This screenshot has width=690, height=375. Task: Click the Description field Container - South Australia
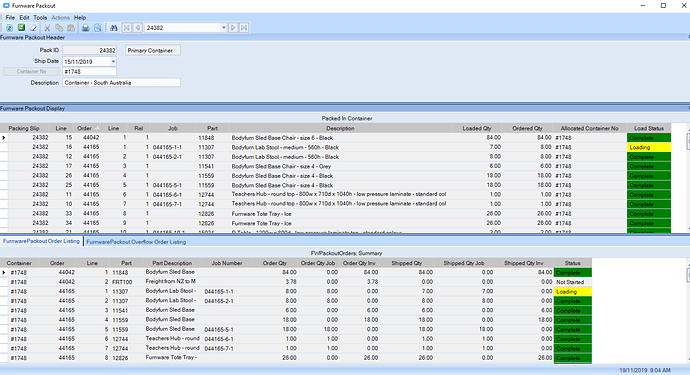point(121,83)
